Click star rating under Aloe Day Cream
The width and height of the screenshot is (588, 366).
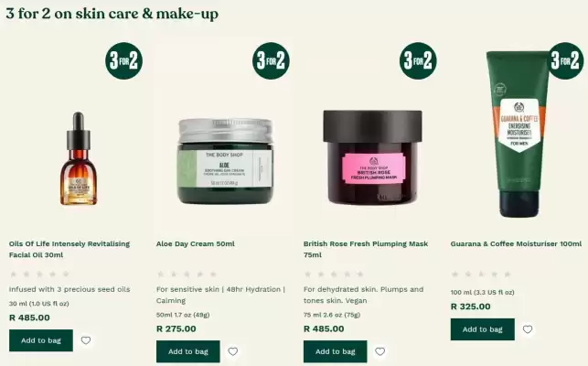click(187, 274)
